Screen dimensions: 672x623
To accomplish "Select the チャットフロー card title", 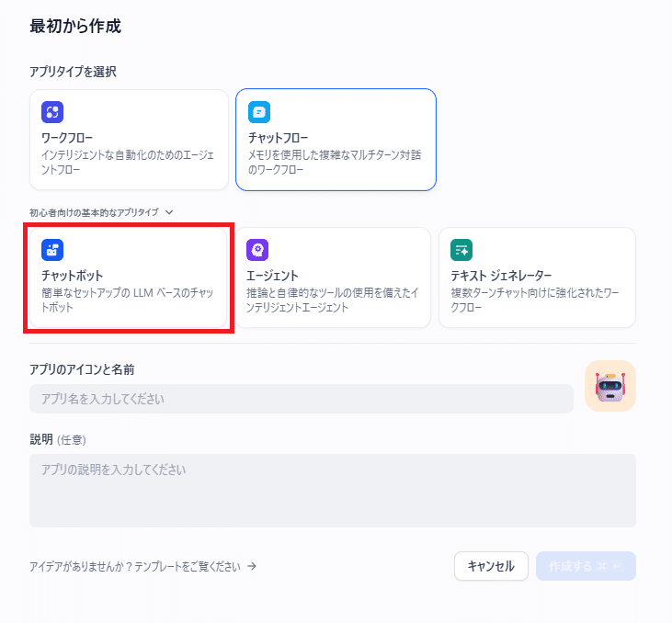I will (x=279, y=138).
